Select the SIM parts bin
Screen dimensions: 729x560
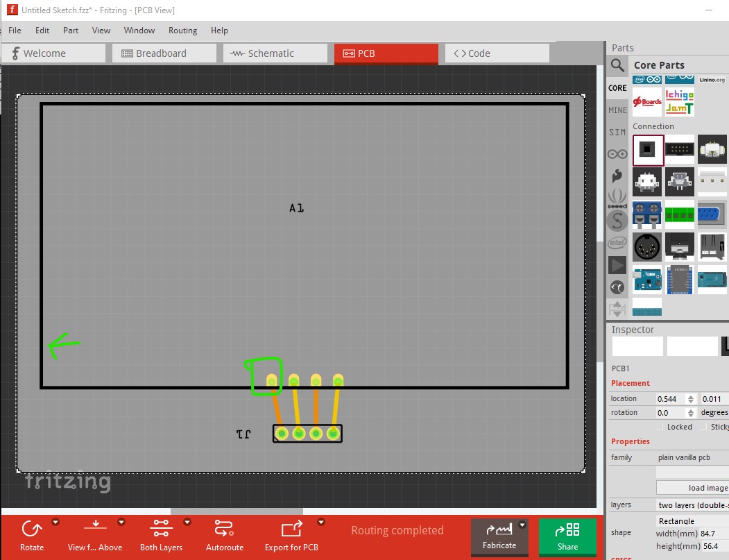tap(617, 132)
